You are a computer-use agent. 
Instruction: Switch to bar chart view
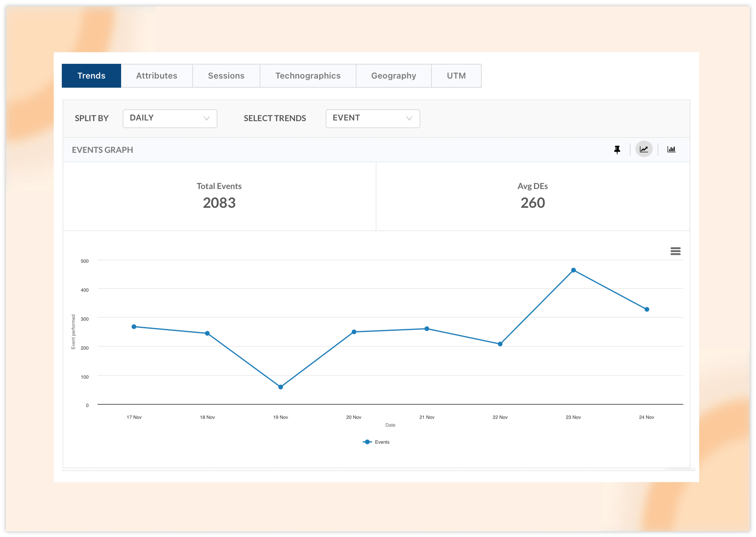(x=671, y=149)
